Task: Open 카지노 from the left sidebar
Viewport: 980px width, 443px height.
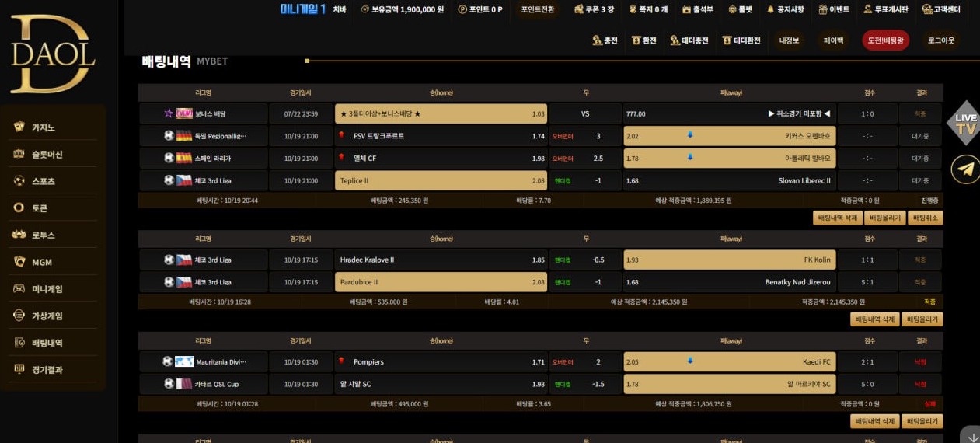Action: click(44, 127)
